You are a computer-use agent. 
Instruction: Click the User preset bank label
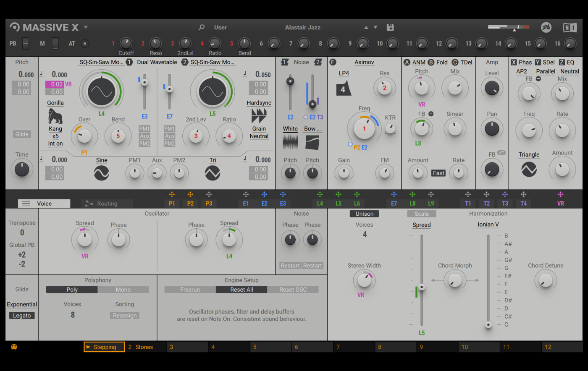220,27
